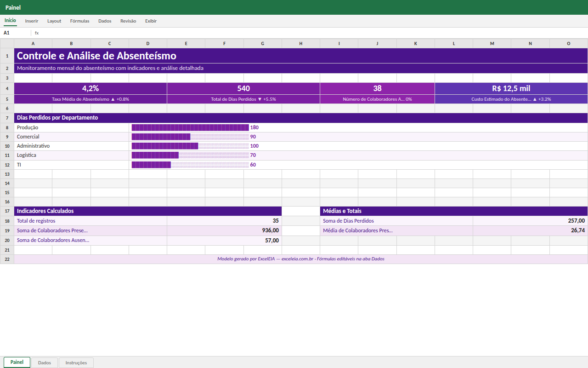Screen dimensions: 588x368
Task: Select column H header
Action: (x=301, y=44)
